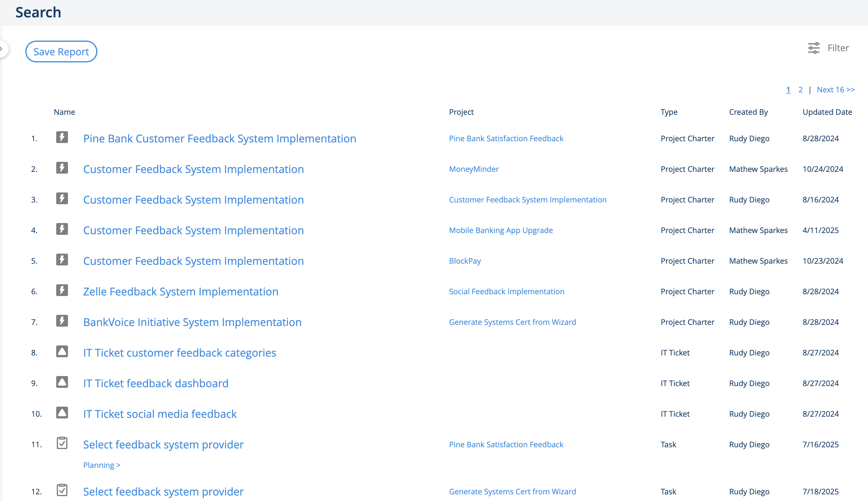
Task: Click the icon beside Zelle Feedback System Implementation
Action: pyautogui.click(x=62, y=290)
